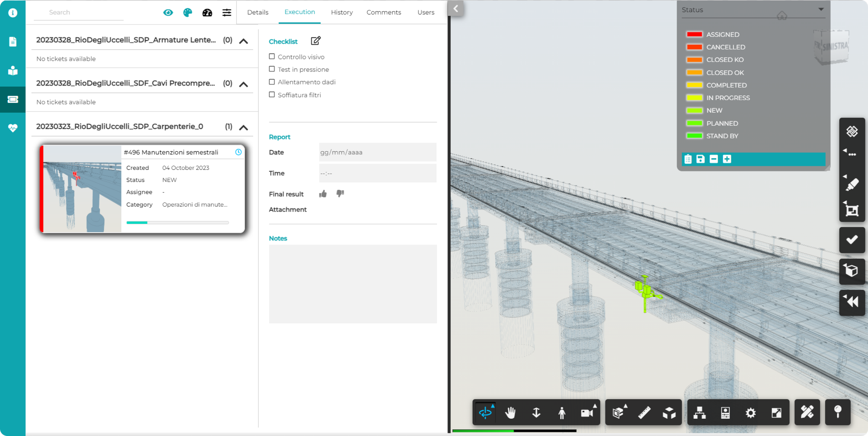
Task: Open the viewer settings gear
Action: point(751,413)
